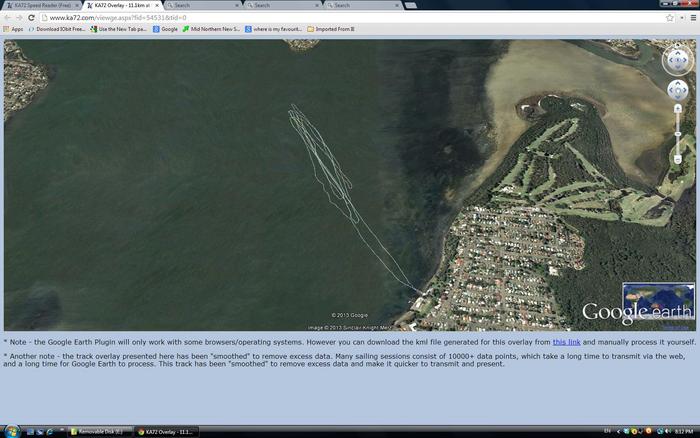Click the Google Earth pan joystick control

(677, 91)
